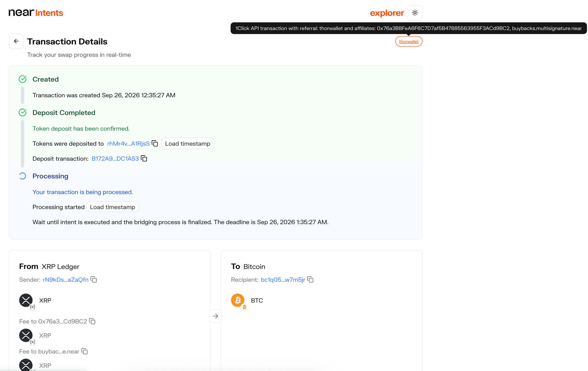Select the BTC token label
The width and height of the screenshot is (588, 371).
pyautogui.click(x=257, y=300)
